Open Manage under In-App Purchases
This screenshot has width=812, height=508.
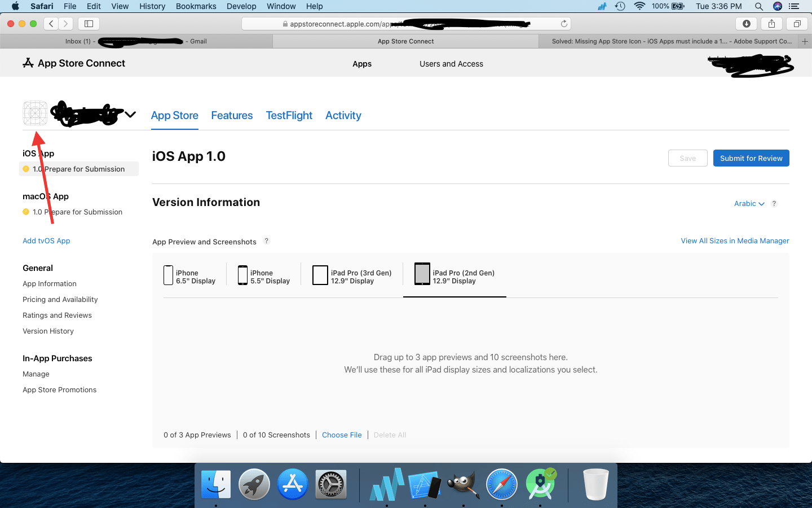coord(36,374)
